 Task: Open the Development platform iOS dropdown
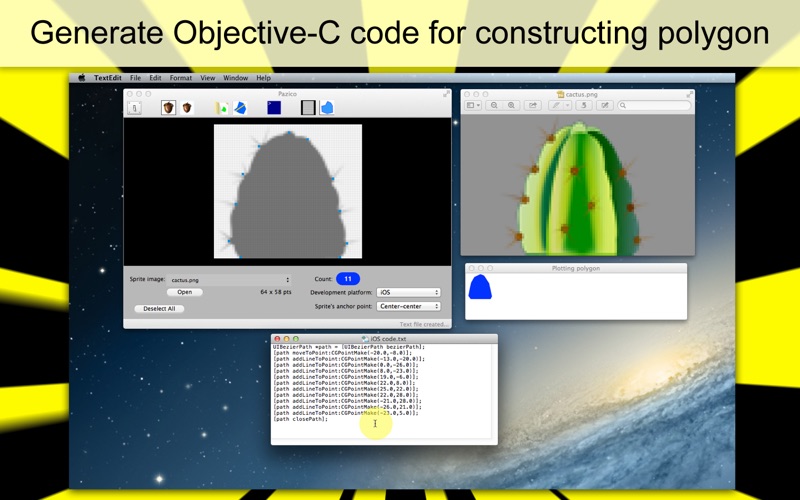coord(408,292)
